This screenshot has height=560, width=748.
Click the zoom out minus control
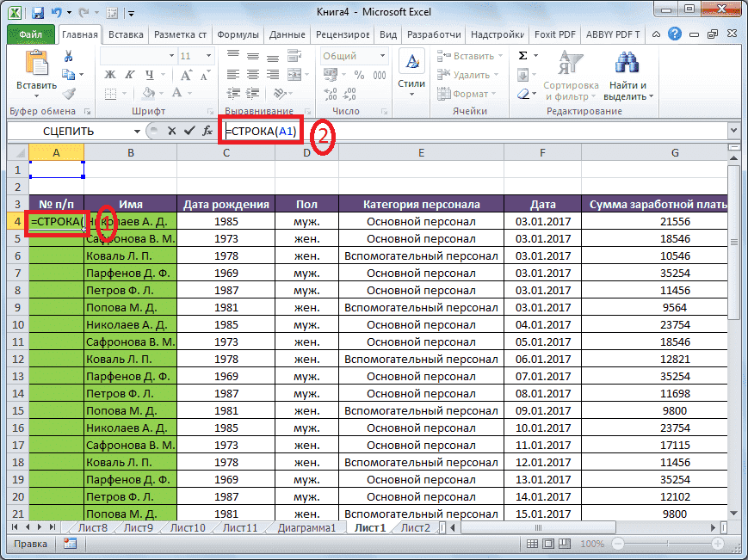pyautogui.click(x=616, y=544)
